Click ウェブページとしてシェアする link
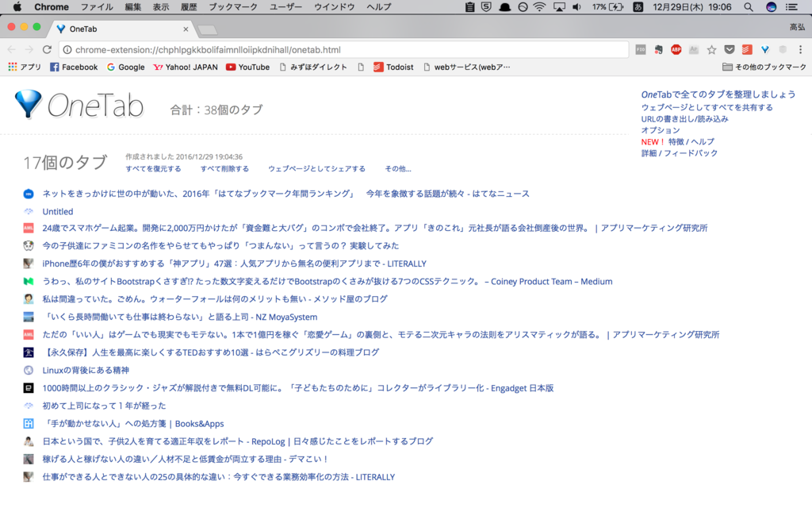 coord(317,168)
